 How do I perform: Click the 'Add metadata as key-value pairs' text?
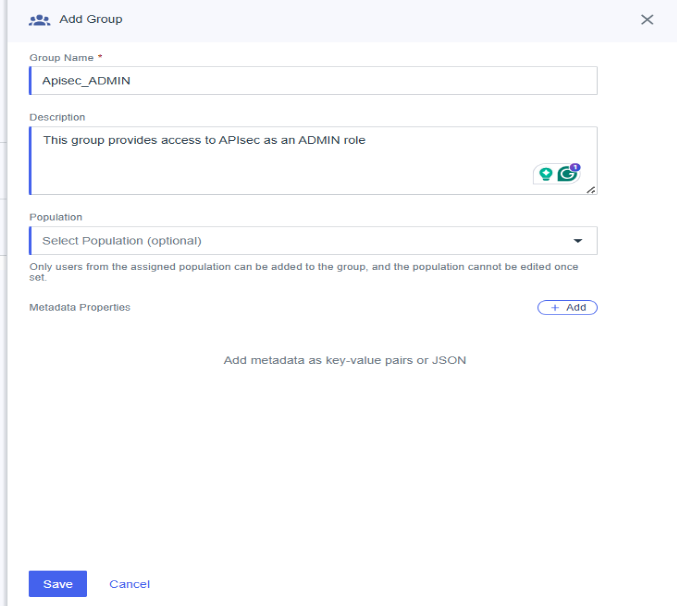(x=344, y=360)
